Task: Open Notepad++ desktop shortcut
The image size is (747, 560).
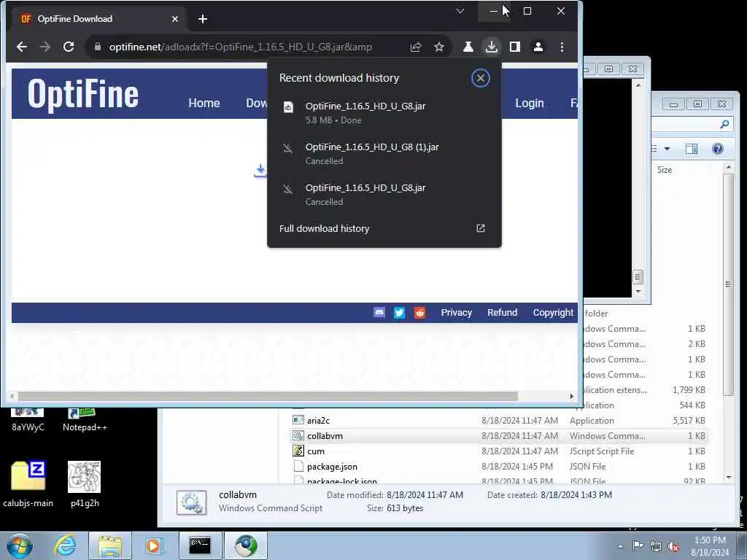Action: click(x=85, y=420)
